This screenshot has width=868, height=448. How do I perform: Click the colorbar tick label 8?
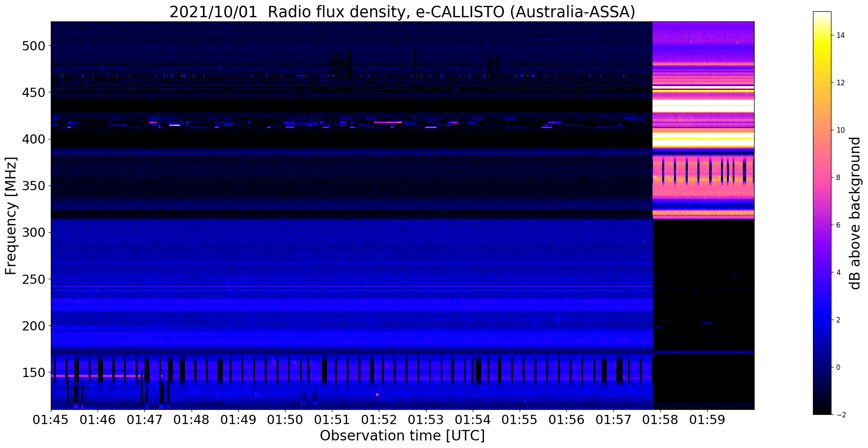coord(839,178)
